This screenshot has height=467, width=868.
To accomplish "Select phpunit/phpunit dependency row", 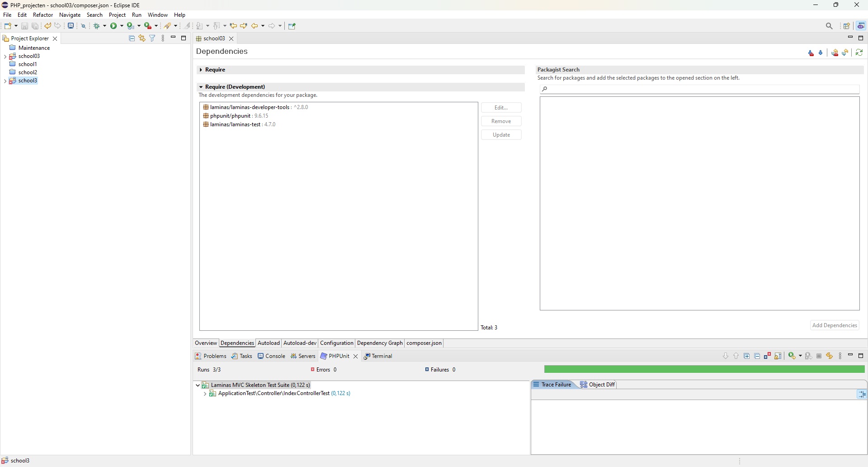I will [236, 116].
